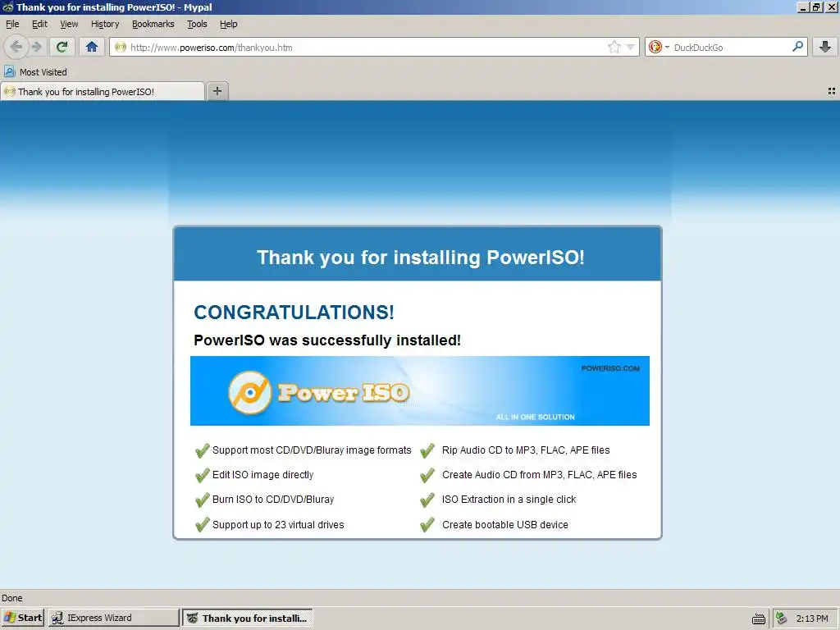The width and height of the screenshot is (840, 630).
Task: Click the keyboard icon in system tray
Action: (759, 619)
